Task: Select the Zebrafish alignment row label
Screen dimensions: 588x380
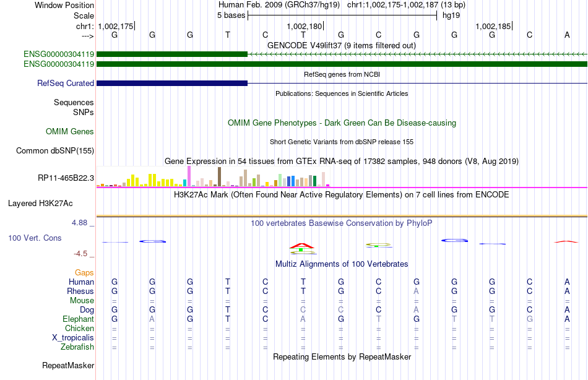Action: pyautogui.click(x=77, y=347)
